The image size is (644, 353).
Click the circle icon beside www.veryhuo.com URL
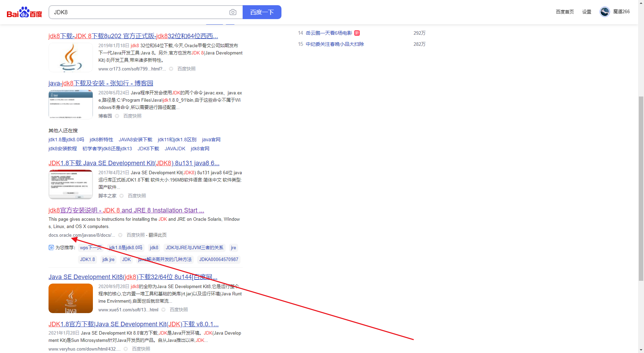pos(126,349)
